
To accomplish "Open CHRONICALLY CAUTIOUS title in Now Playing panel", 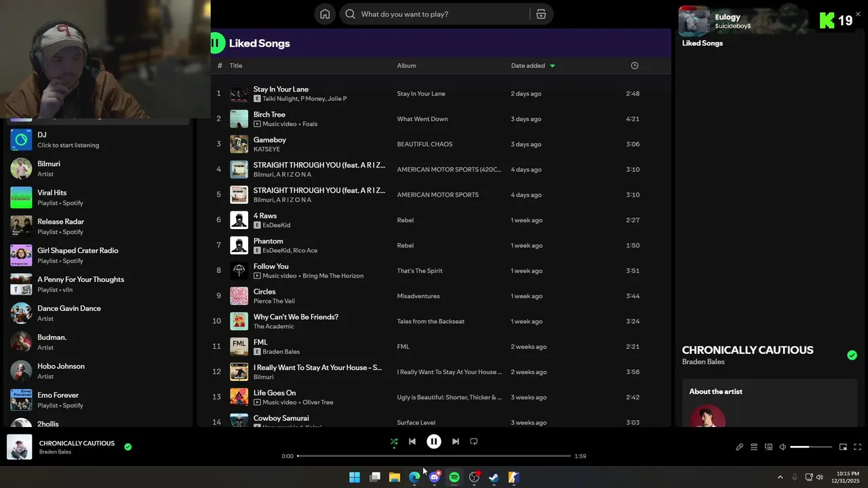I will click(x=747, y=350).
